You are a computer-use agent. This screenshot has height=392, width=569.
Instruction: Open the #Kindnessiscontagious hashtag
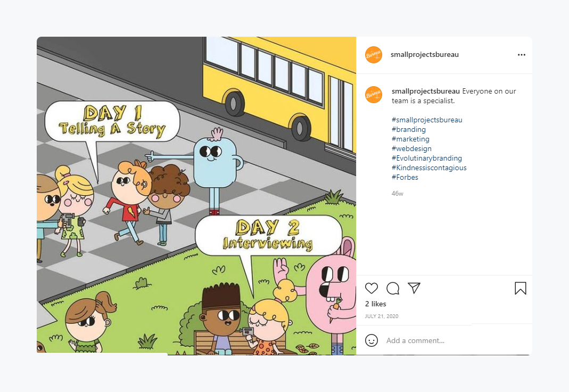pyautogui.click(x=428, y=168)
